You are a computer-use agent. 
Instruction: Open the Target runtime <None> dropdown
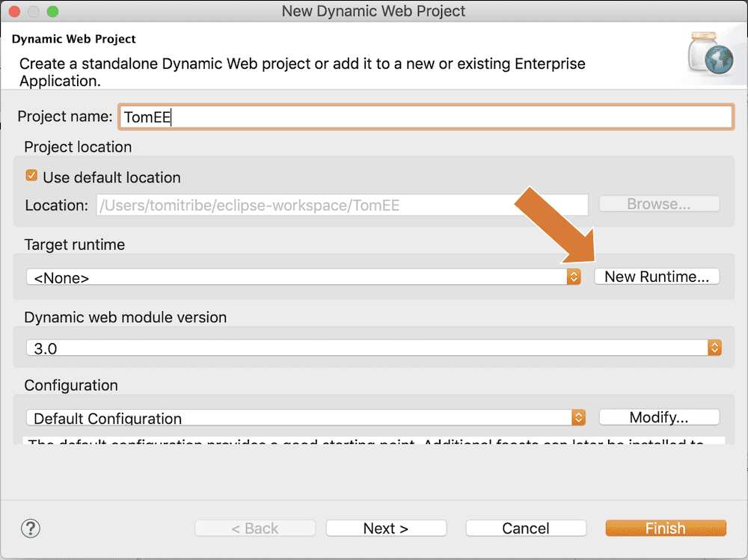(x=304, y=277)
